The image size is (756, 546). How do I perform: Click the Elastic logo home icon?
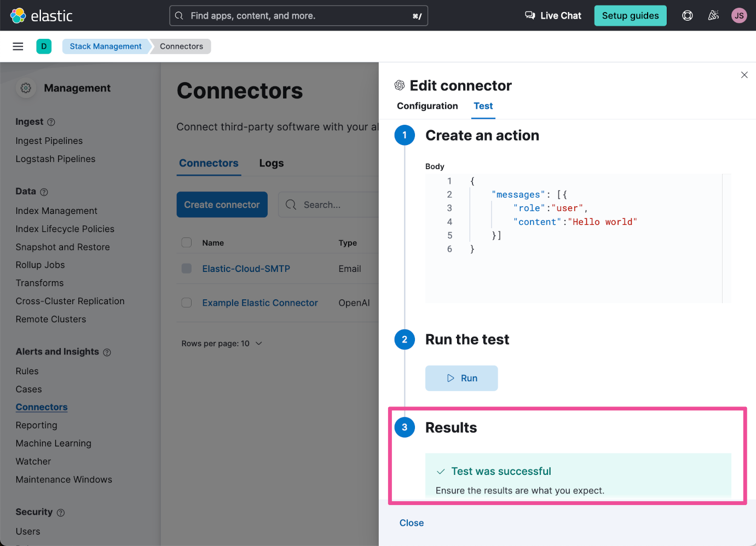(18, 16)
